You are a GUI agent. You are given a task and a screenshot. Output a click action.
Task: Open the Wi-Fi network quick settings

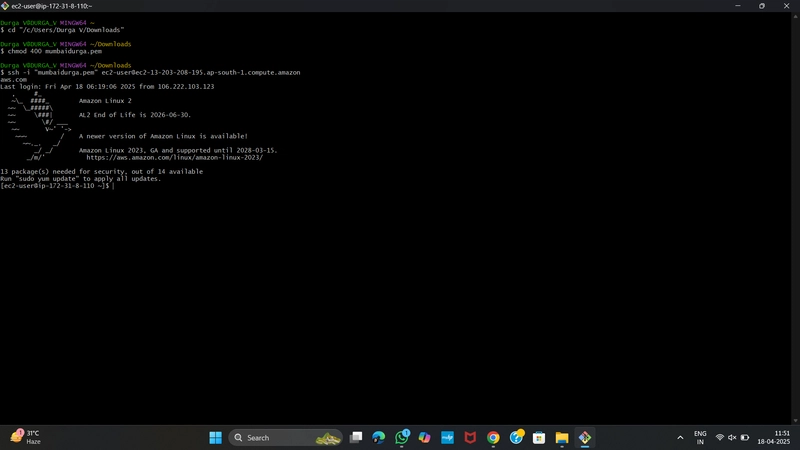720,438
